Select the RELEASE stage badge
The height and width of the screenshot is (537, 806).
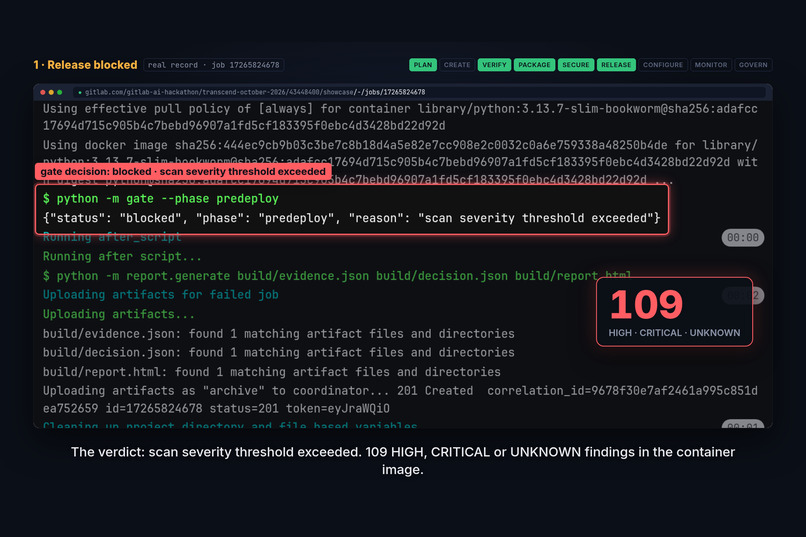pyautogui.click(x=616, y=65)
